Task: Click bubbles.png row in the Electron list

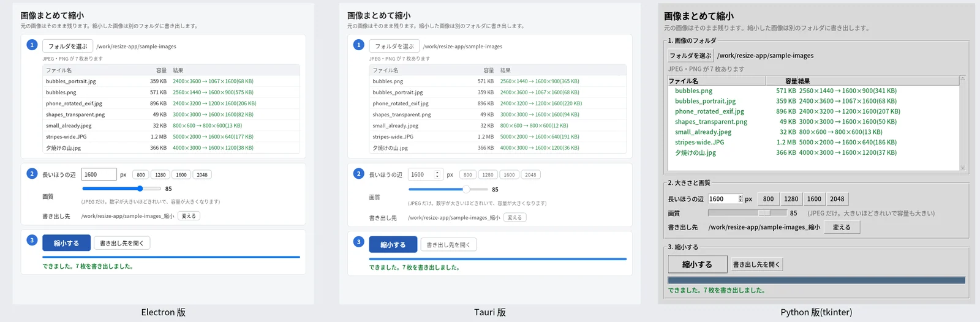Action: (x=171, y=92)
